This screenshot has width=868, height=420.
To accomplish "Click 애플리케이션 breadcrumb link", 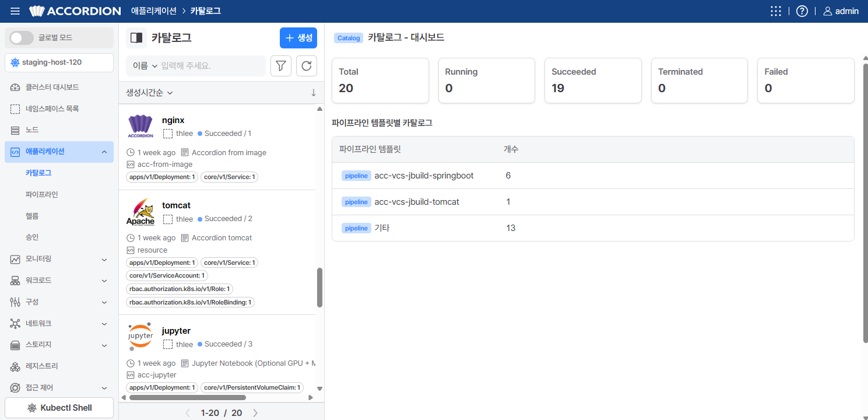I will point(154,11).
